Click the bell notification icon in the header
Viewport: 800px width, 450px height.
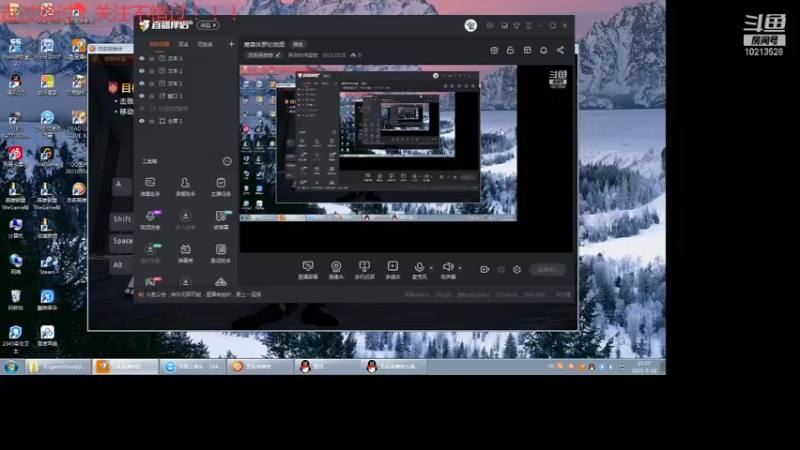543,50
